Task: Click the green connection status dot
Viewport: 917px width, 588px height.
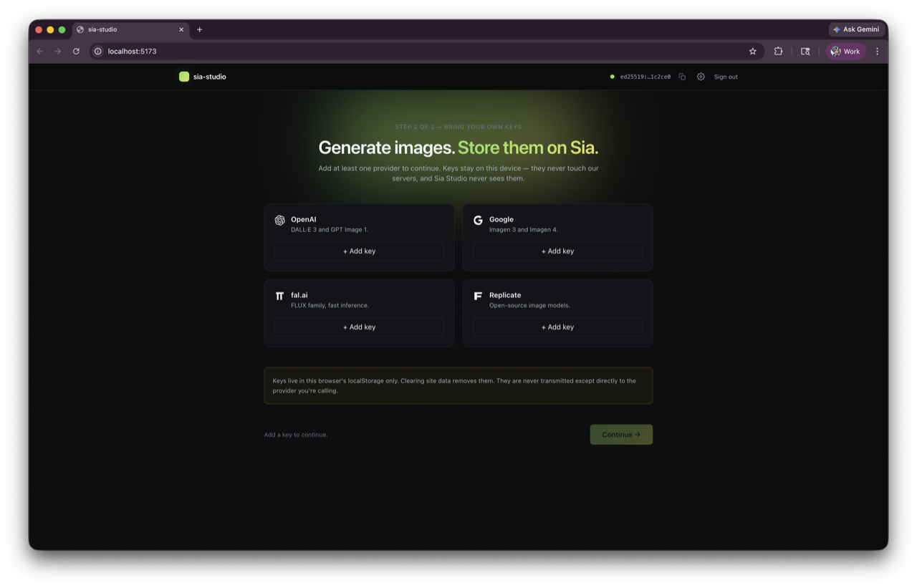Action: pos(612,77)
